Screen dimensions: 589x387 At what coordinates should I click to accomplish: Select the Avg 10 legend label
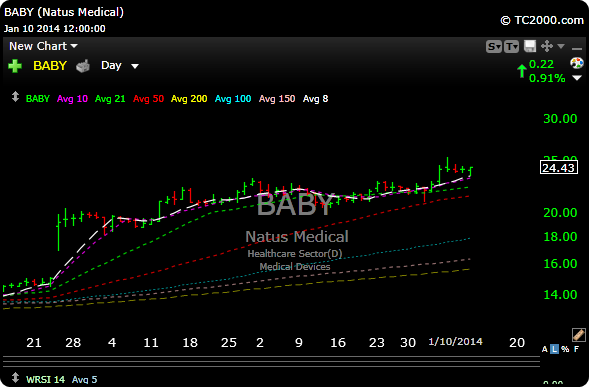click(72, 99)
